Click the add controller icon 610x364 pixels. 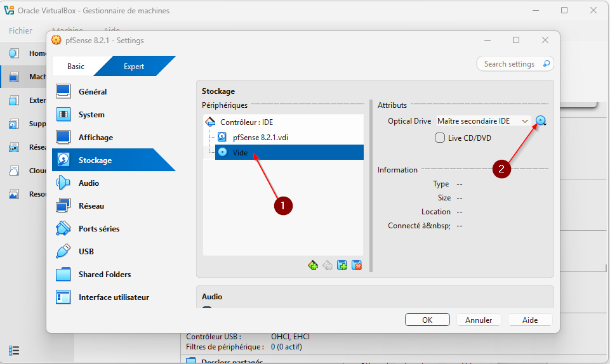[x=312, y=266]
